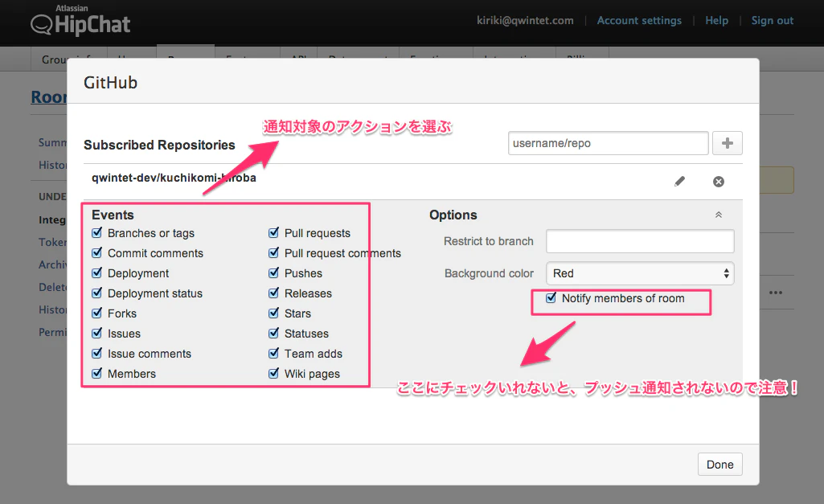Click the username/repo input field
The height and width of the screenshot is (504, 824).
coord(608,143)
